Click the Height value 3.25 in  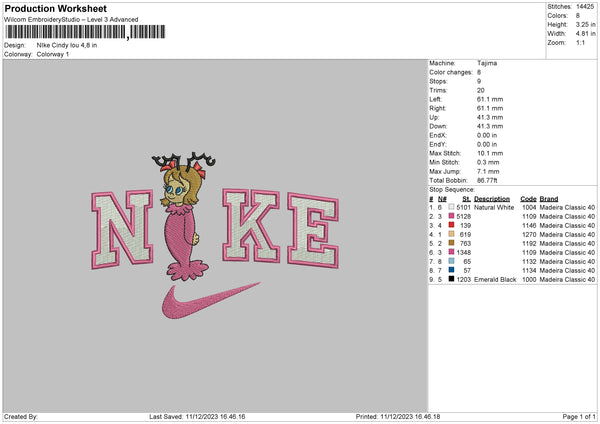click(585, 24)
